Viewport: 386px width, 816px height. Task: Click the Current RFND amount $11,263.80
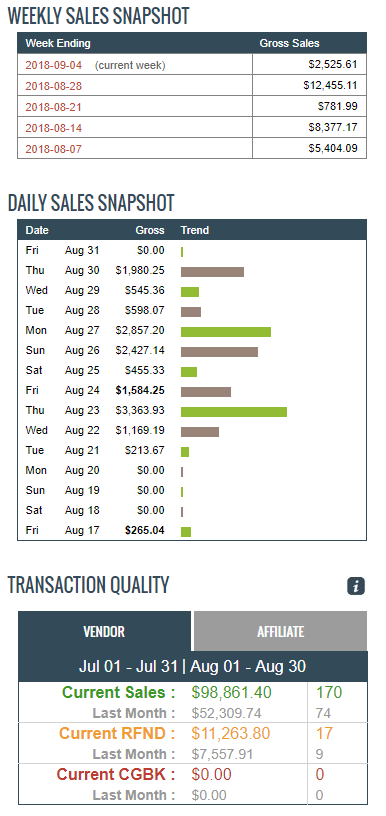coord(230,733)
